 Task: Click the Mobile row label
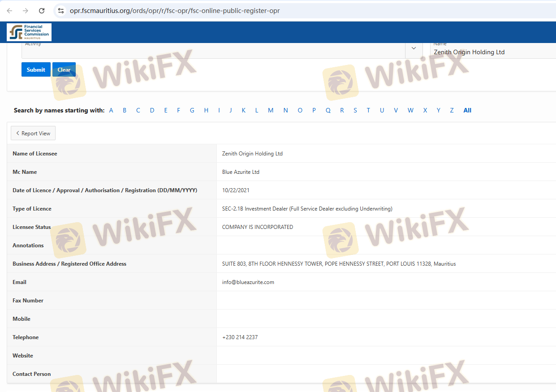tap(22, 319)
